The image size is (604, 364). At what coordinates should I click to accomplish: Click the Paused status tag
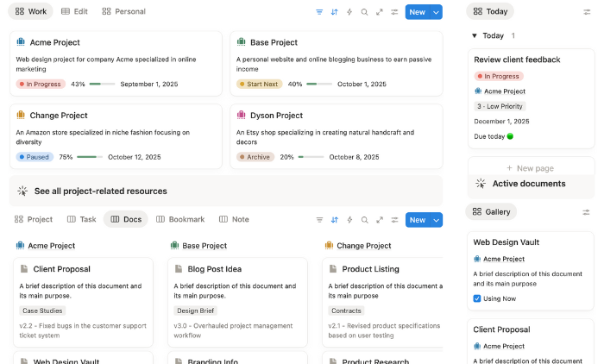click(35, 157)
